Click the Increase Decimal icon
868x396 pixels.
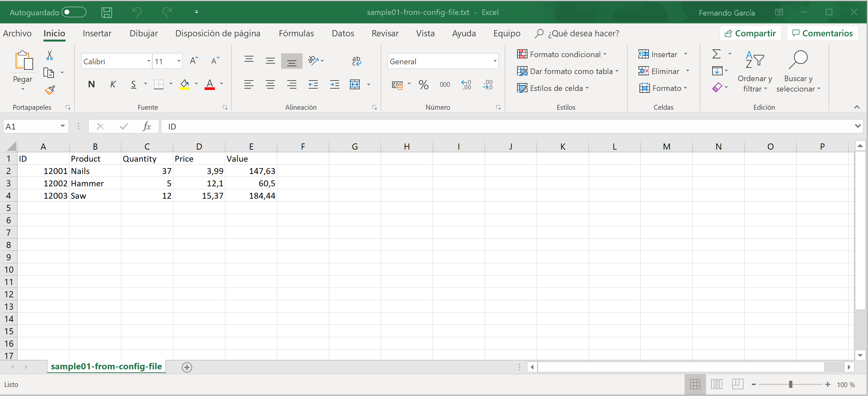click(x=466, y=85)
